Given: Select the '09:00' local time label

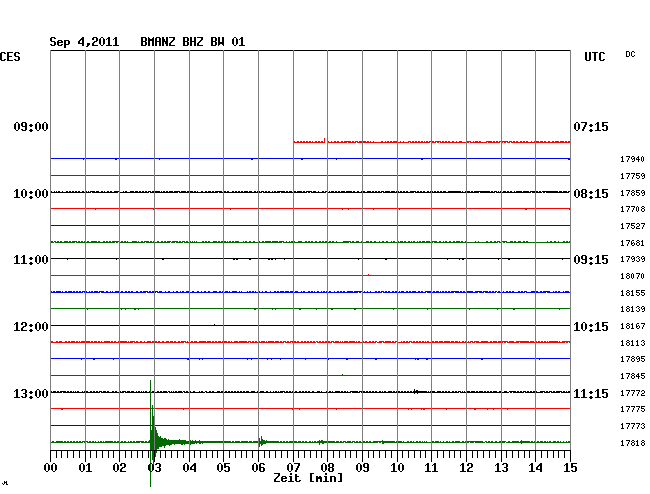Looking at the screenshot, I should (x=31, y=126).
